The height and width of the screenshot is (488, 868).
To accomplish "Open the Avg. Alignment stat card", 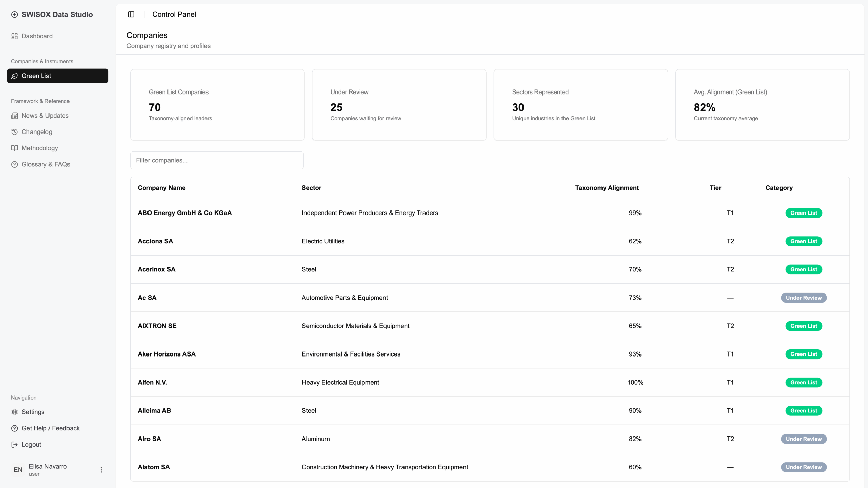I will click(763, 105).
